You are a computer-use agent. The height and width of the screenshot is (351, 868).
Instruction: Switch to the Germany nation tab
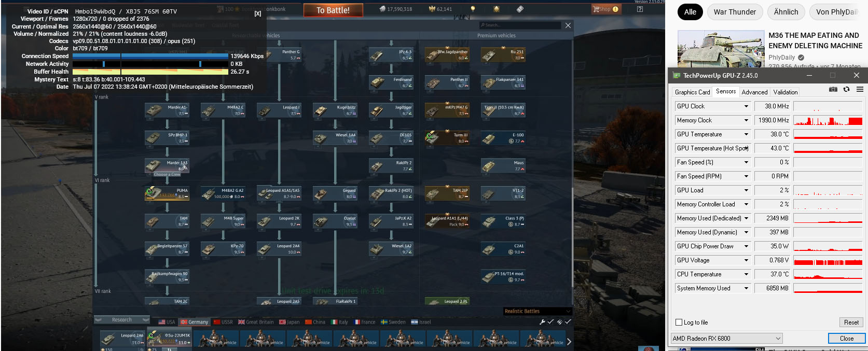click(194, 322)
